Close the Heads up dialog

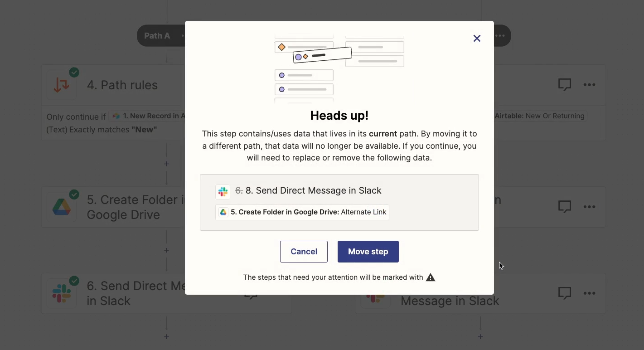(477, 39)
